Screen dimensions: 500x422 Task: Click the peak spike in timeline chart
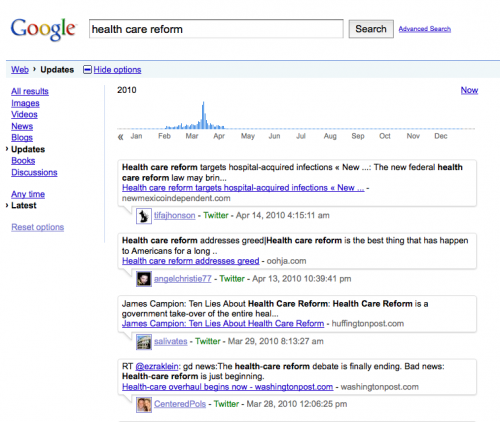click(203, 115)
